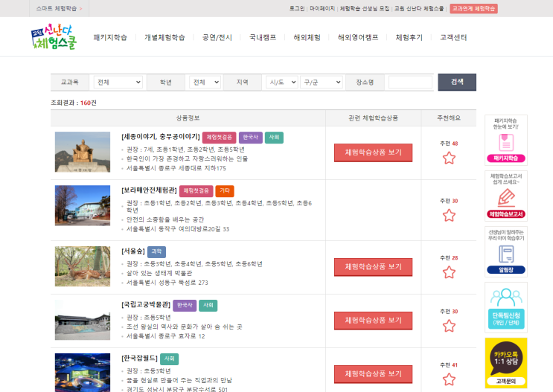The image size is (553, 392).
Task: Click 체험첫걸음 tag on 세종이야기 row
Action: coord(219,137)
